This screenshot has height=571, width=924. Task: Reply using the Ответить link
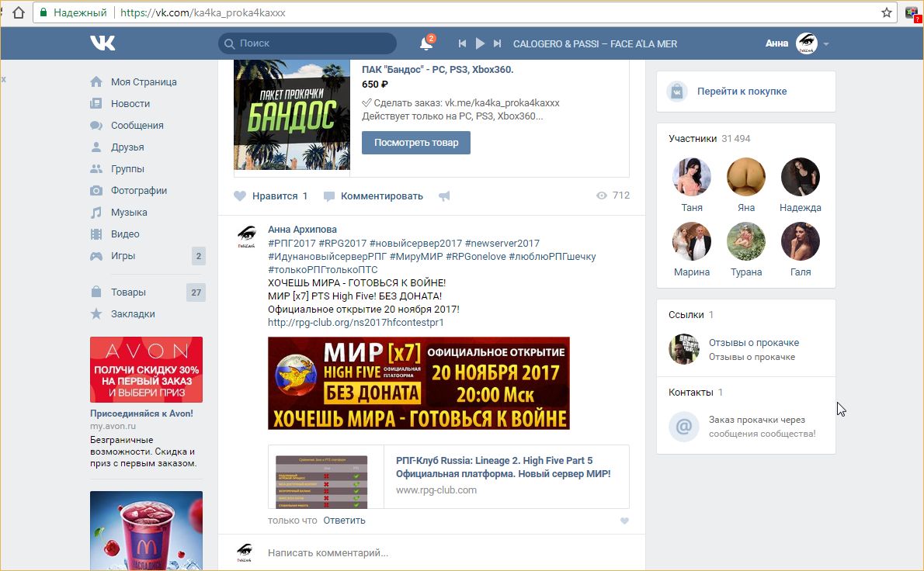344,520
